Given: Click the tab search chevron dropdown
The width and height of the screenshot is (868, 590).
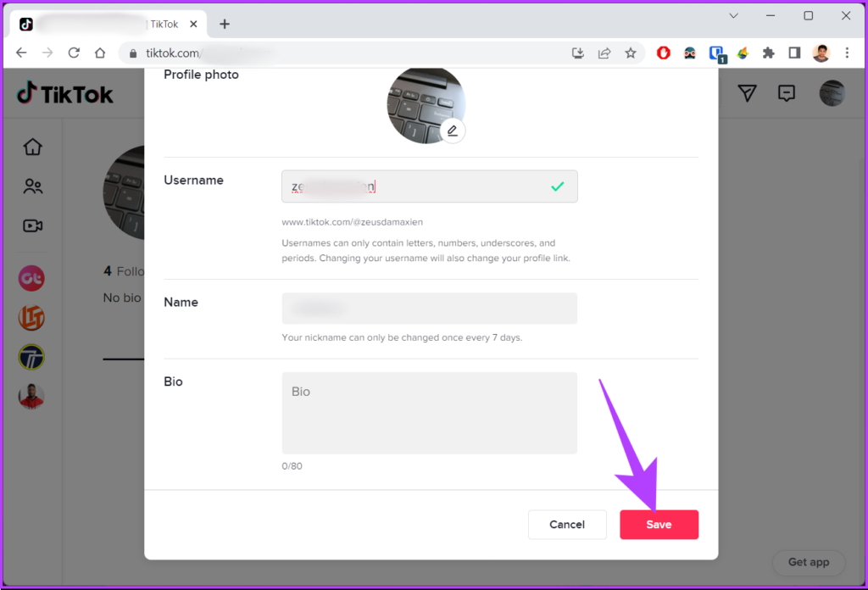Looking at the screenshot, I should pos(733,15).
